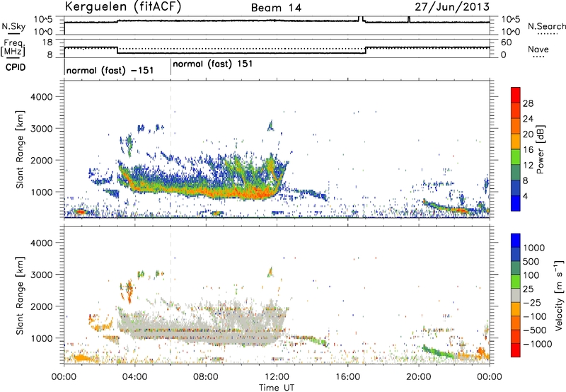
Task: Click the 'Kerguelen (fitACF)' plot title
Action: [123, 7]
